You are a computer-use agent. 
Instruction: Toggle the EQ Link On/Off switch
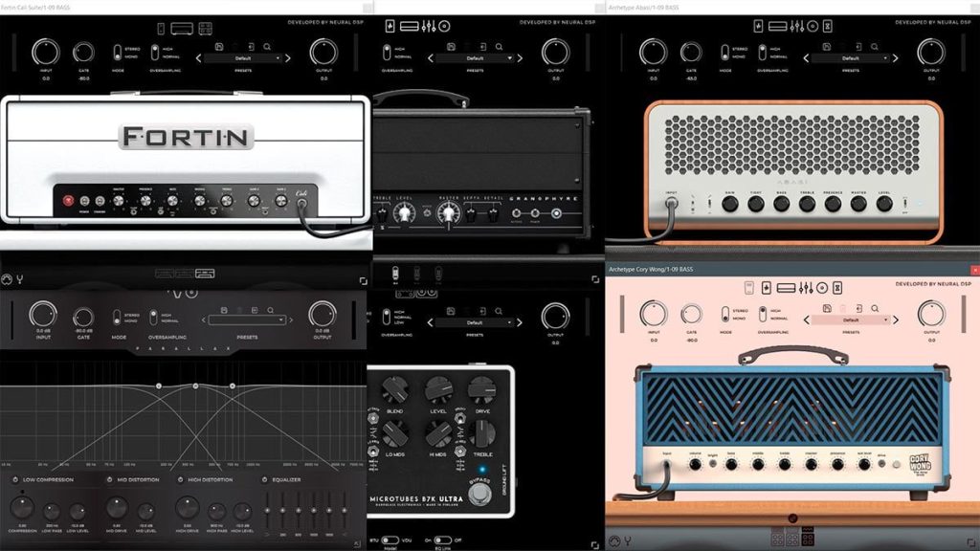click(442, 540)
